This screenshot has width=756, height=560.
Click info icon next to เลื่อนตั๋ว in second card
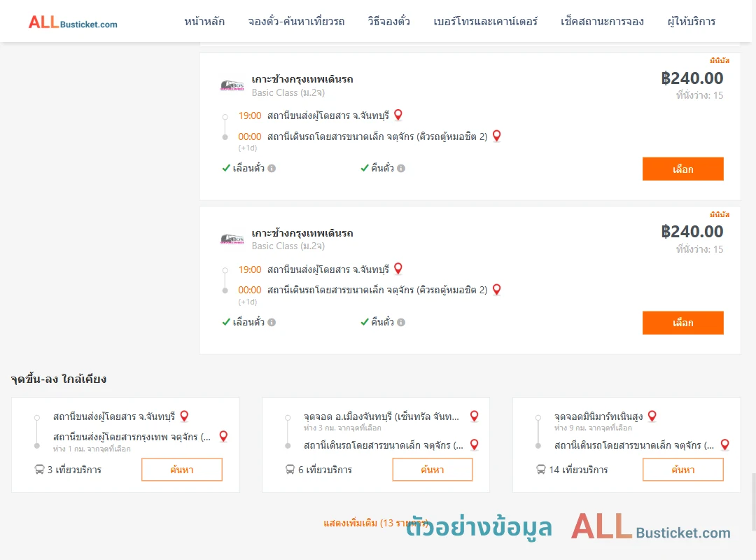click(x=272, y=322)
